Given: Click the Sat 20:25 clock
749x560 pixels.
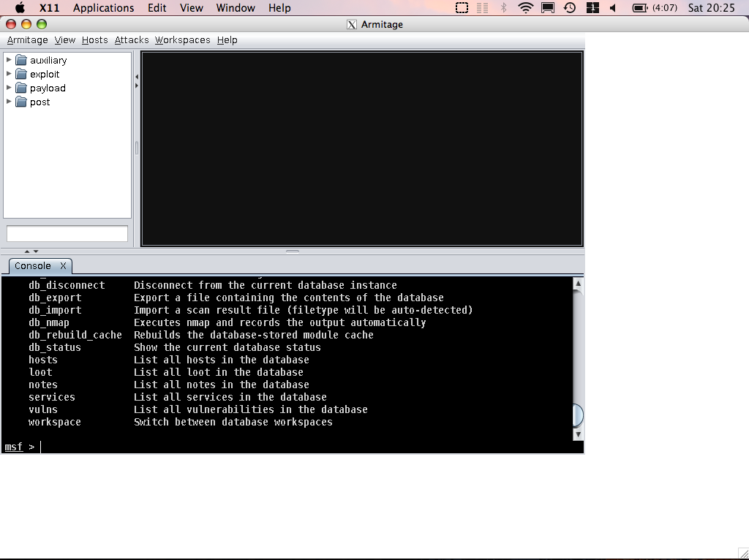Looking at the screenshot, I should coord(711,8).
